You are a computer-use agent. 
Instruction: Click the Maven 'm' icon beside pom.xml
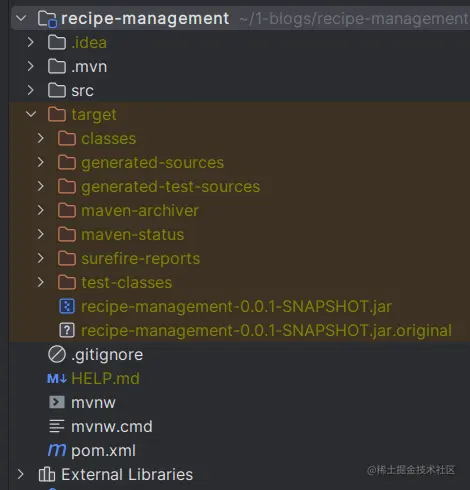[x=57, y=450]
